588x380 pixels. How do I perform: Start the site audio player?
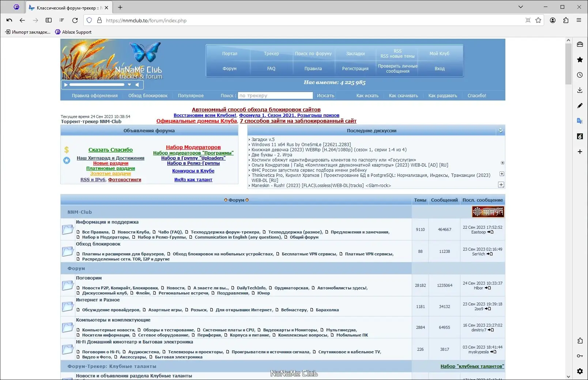point(66,85)
